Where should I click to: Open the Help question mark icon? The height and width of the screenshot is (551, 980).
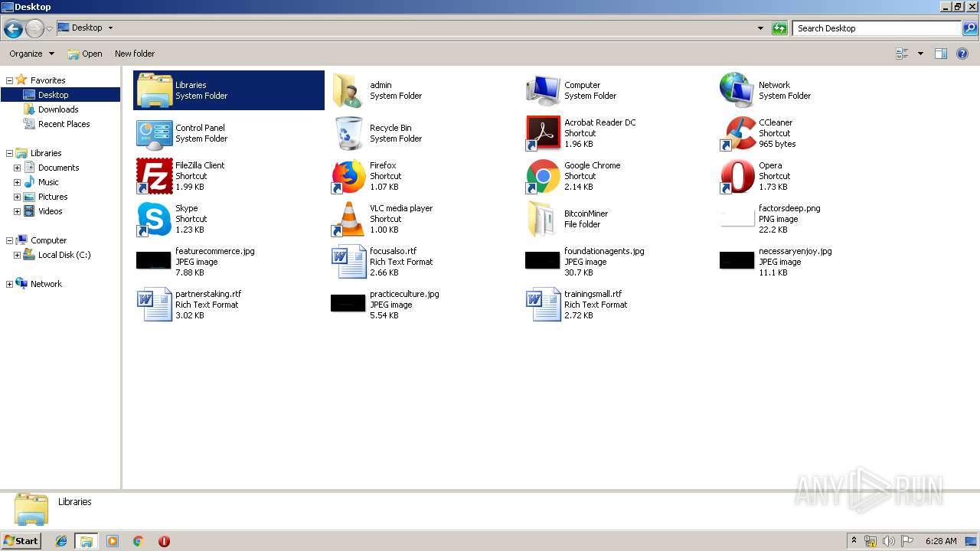tap(962, 54)
